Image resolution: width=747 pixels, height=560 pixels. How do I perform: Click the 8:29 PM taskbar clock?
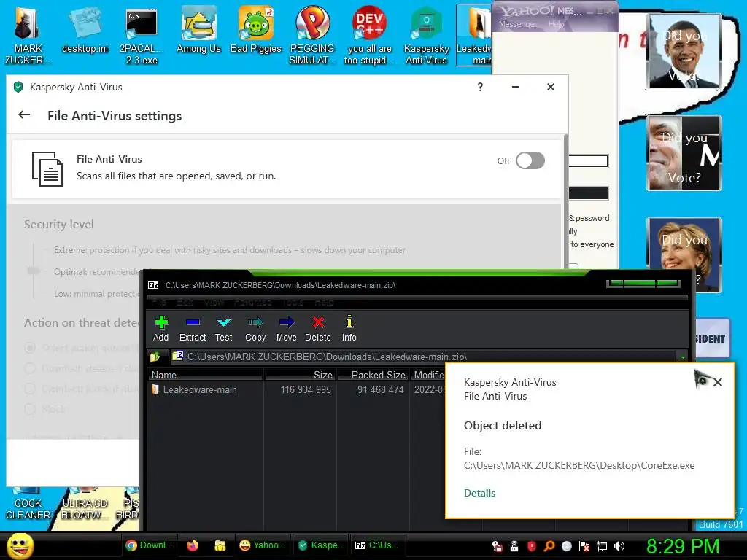tap(683, 546)
